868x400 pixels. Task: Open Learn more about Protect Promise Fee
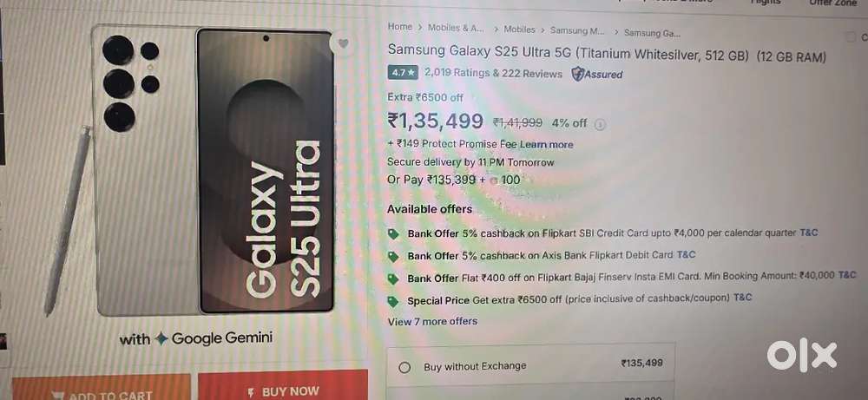(x=546, y=144)
